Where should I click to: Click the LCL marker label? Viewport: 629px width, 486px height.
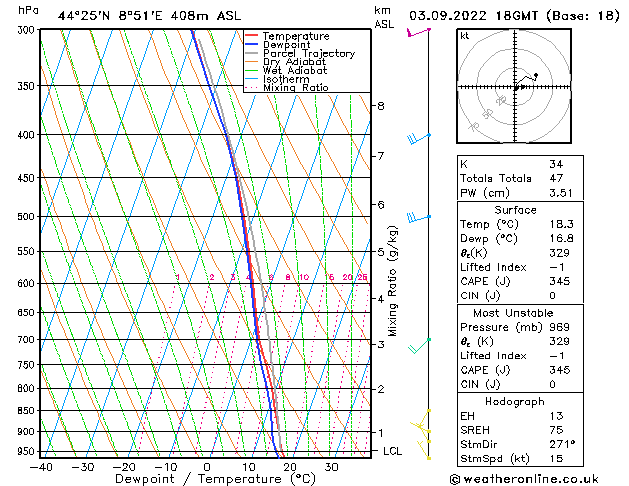(392, 452)
